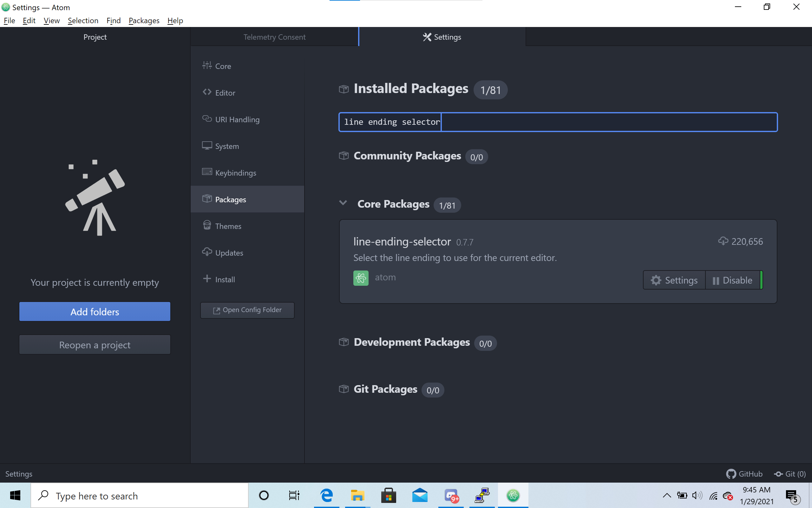This screenshot has height=508, width=812.
Task: Click Development Packages heading
Action: (412, 342)
